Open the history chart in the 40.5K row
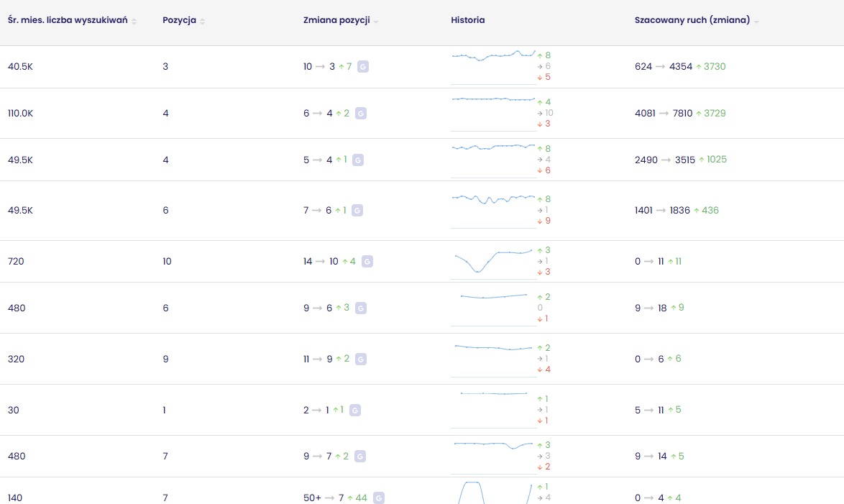 493,66
